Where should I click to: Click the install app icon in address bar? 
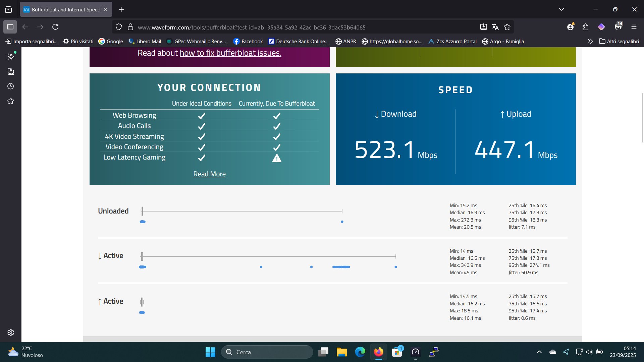[x=483, y=27]
